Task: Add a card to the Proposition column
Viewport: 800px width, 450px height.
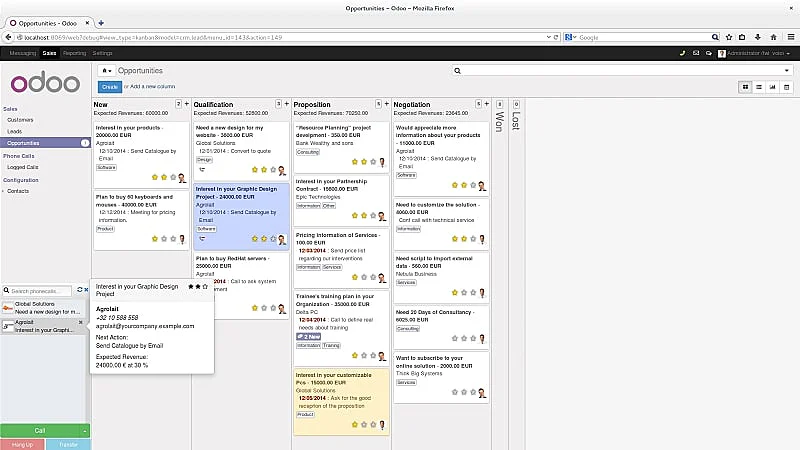Action: point(387,104)
